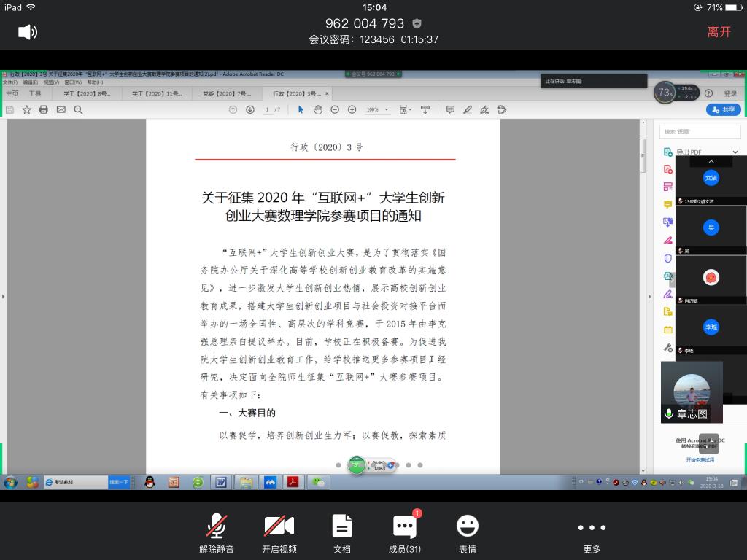Open the 表情 emoji reactions
This screenshot has width=747, height=560.
(467, 532)
